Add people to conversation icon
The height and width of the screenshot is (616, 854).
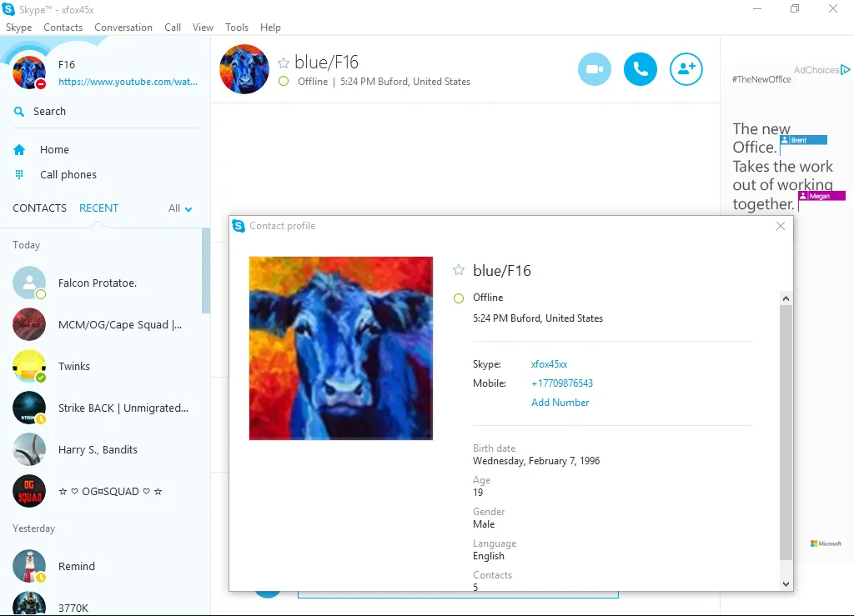tap(686, 69)
